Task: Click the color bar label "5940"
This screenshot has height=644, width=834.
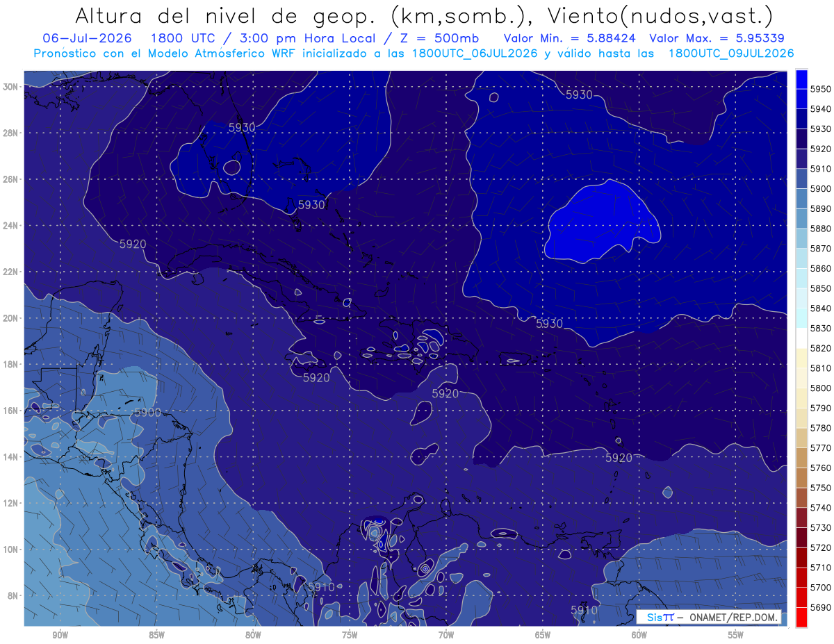Action: point(821,109)
